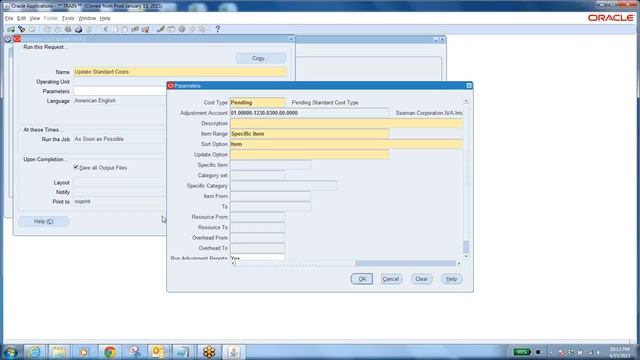Click the Help (C) button
640x360 pixels.
[x=44, y=221]
